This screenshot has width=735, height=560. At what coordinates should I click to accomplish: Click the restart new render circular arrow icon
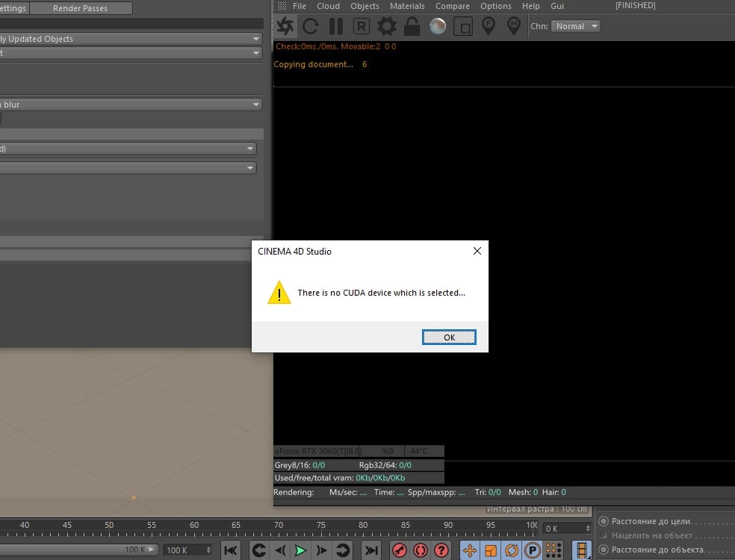(x=310, y=26)
